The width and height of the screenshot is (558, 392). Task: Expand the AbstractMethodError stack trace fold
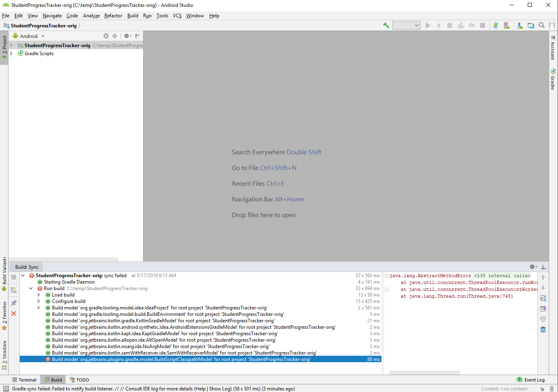click(x=387, y=276)
